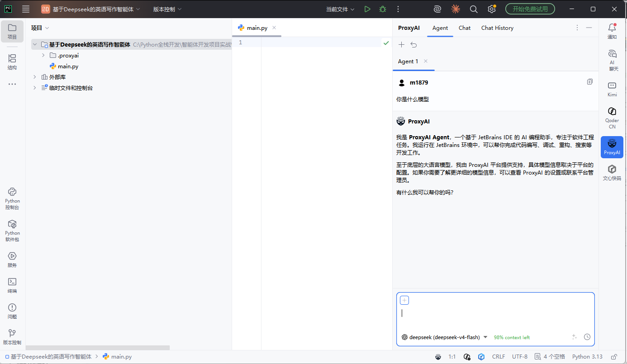Open the Structure tool window
Screen dimensions: 627x364
(x=12, y=62)
